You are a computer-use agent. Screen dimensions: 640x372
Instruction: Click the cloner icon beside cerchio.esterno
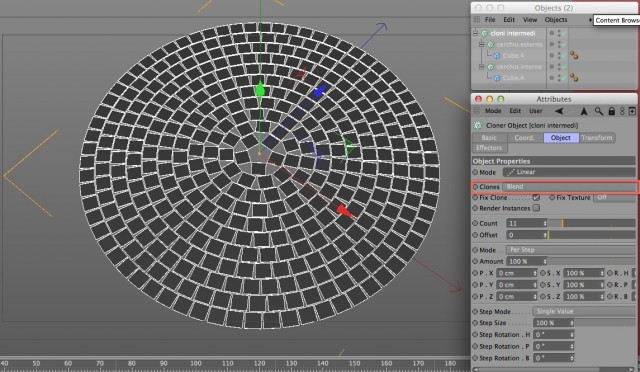pyautogui.click(x=491, y=44)
